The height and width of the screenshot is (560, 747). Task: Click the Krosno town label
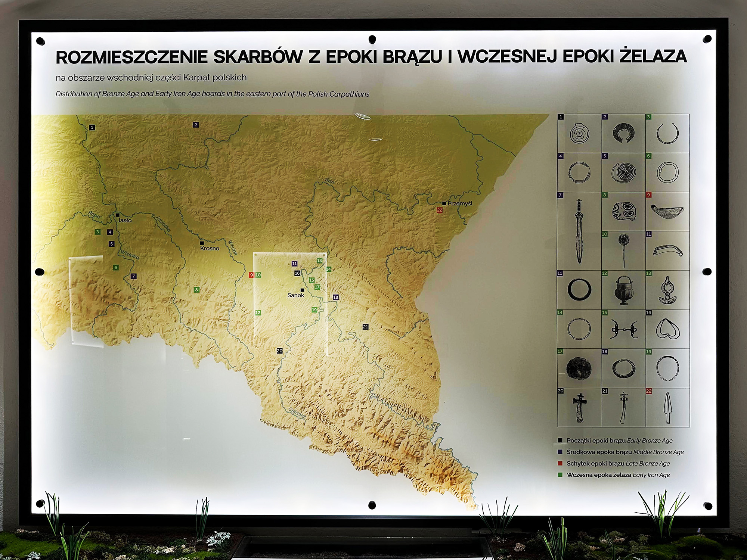[x=210, y=248]
